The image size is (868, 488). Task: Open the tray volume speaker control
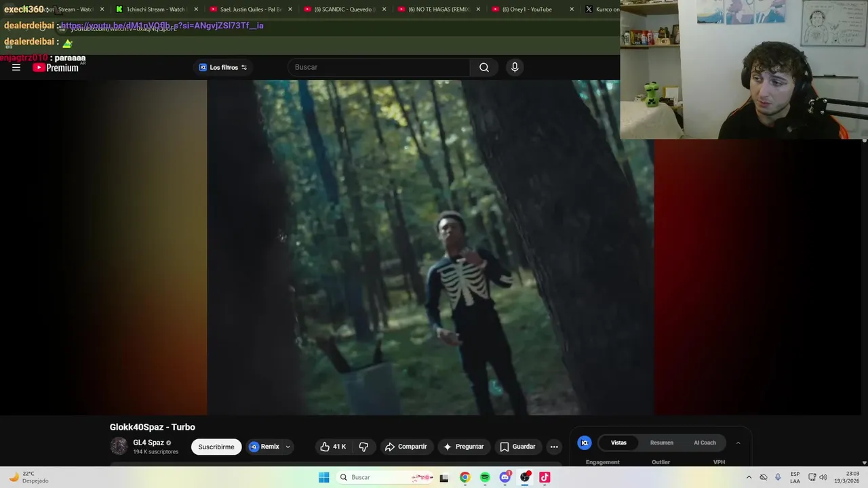coord(823,477)
